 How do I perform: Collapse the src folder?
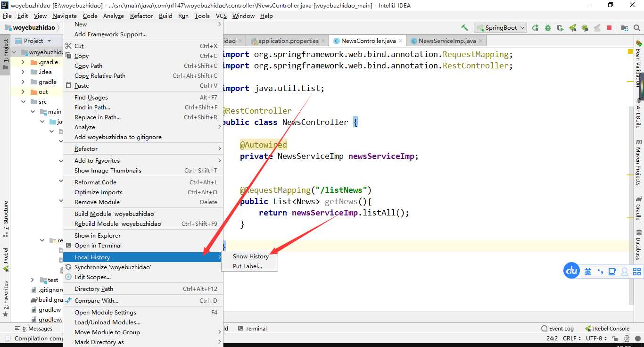[x=23, y=102]
